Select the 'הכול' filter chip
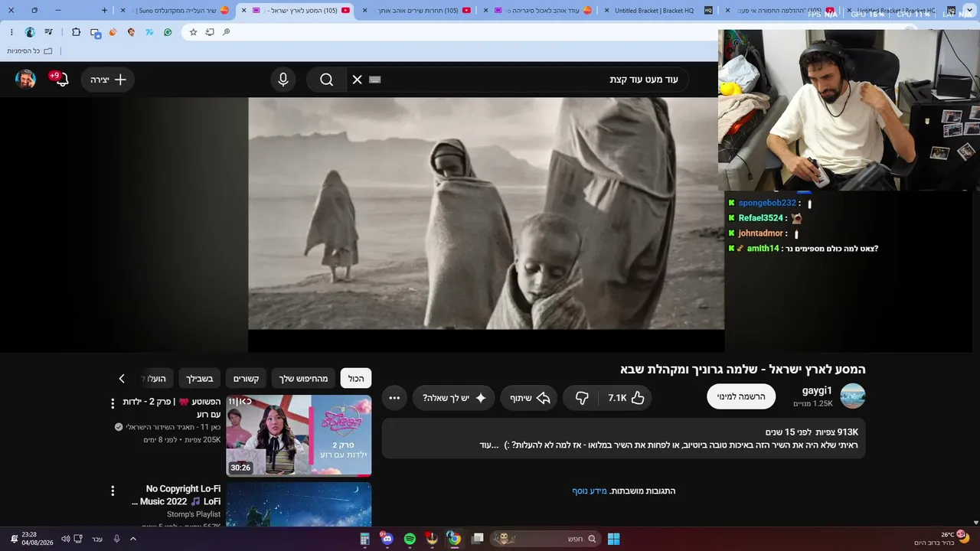Screen dimensions: 980x551 coord(356,379)
